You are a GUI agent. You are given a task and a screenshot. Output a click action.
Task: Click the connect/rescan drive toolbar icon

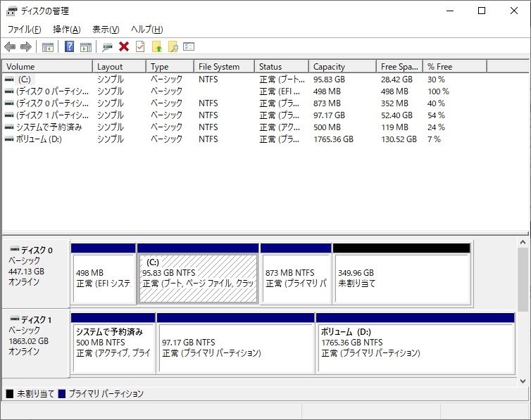pyautogui.click(x=107, y=46)
